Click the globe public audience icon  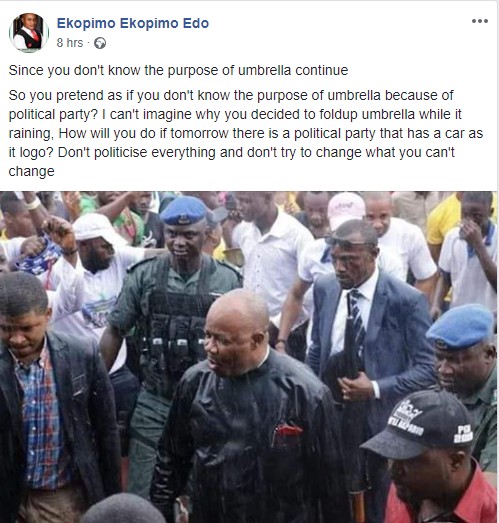[x=100, y=43]
